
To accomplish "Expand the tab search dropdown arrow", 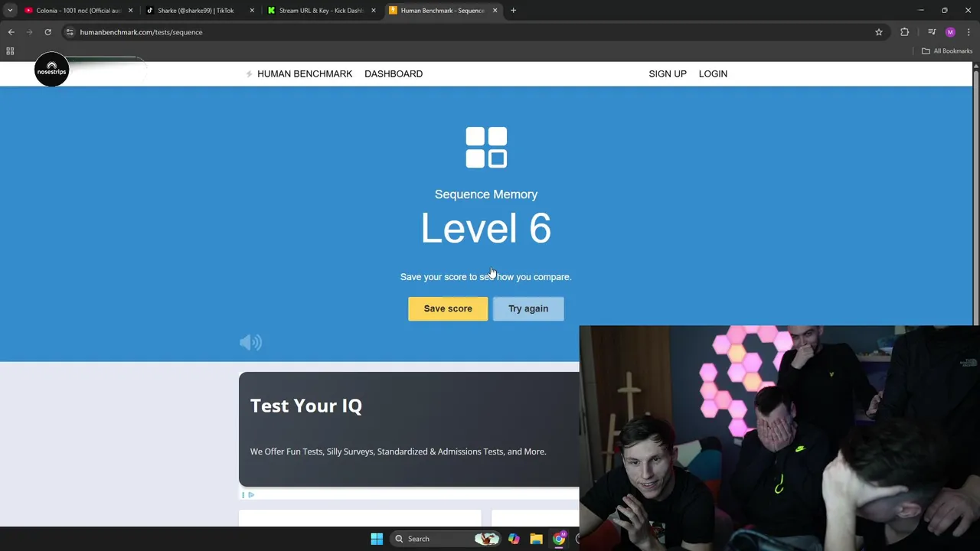I will tap(10, 11).
